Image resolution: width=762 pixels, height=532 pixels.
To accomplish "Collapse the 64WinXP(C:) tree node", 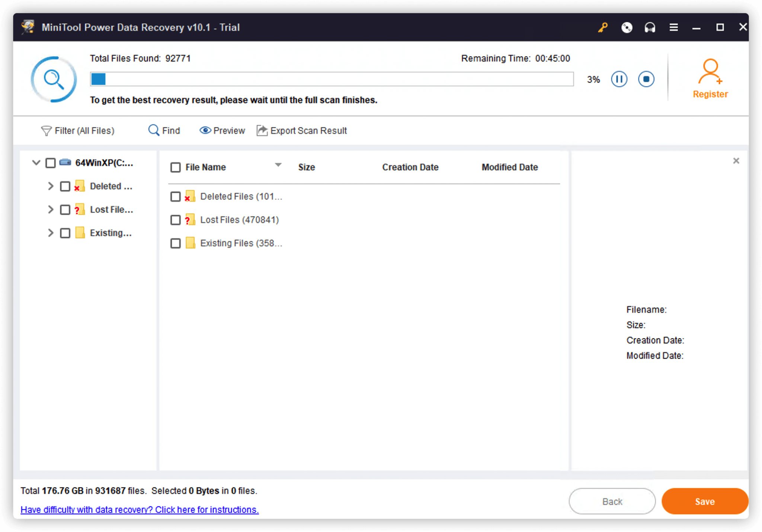I will [x=36, y=162].
